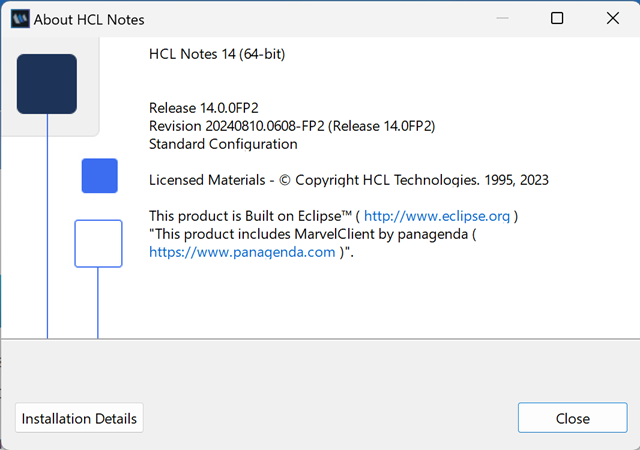Viewport: 640px width, 450px height.
Task: Open the https://www.panagenda.com link
Action: (x=242, y=252)
